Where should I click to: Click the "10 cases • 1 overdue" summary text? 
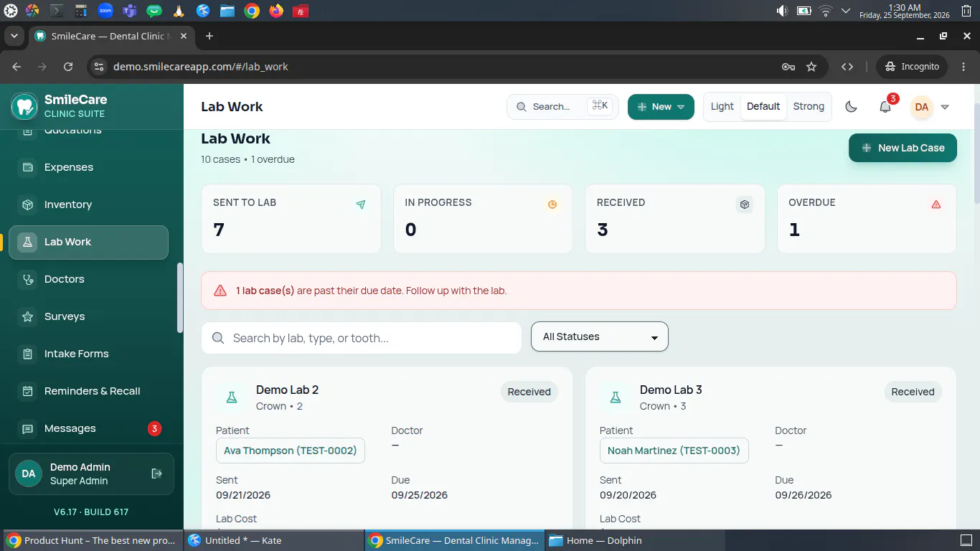tap(248, 159)
